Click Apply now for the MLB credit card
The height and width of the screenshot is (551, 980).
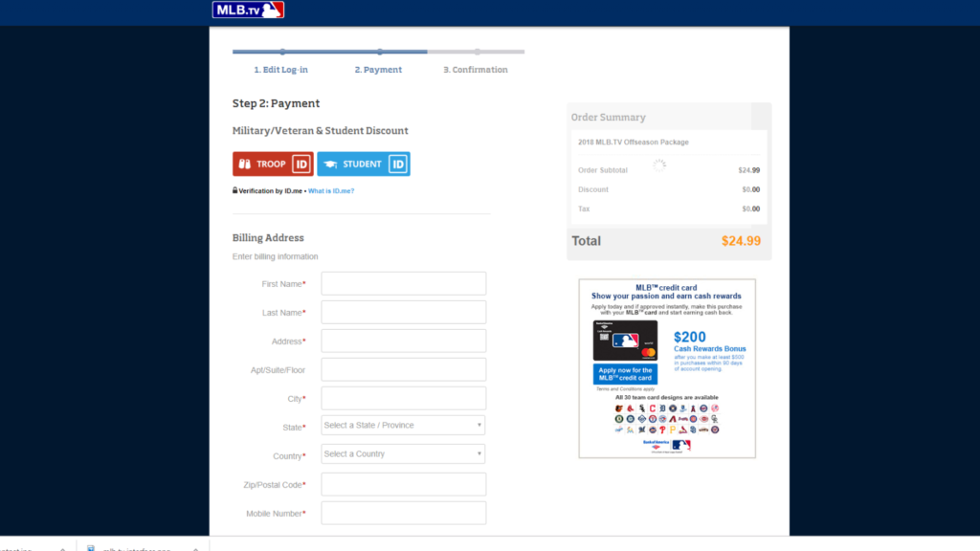click(625, 374)
